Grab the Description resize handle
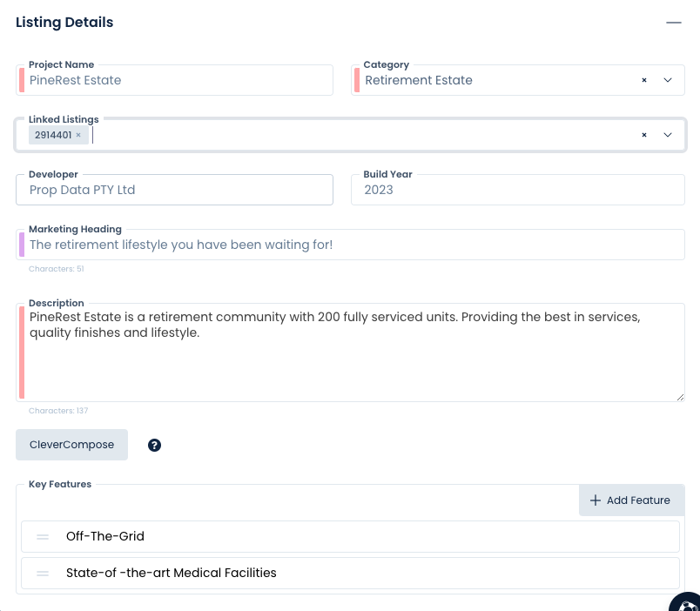The height and width of the screenshot is (611, 700). point(680,397)
